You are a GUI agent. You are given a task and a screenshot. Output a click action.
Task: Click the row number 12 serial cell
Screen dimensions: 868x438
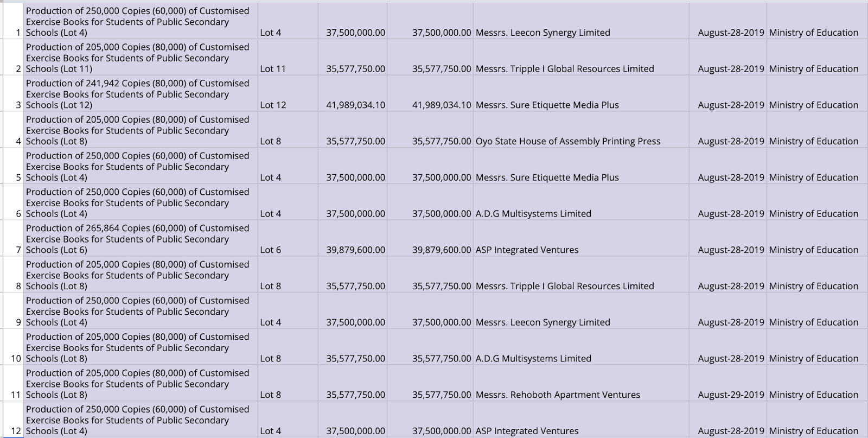point(16,431)
